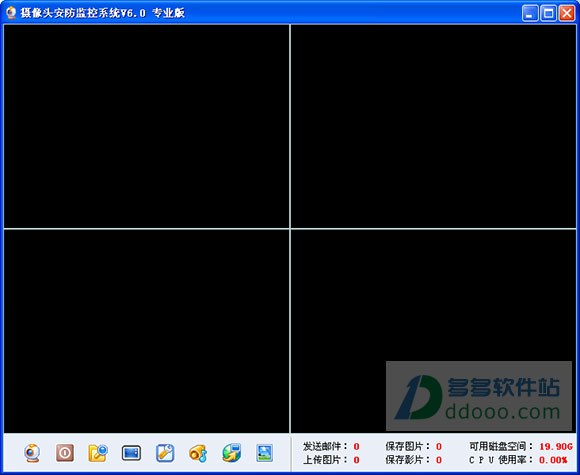The height and width of the screenshot is (475, 580).
Task: Maximize the monitoring system window
Action: click(x=549, y=13)
